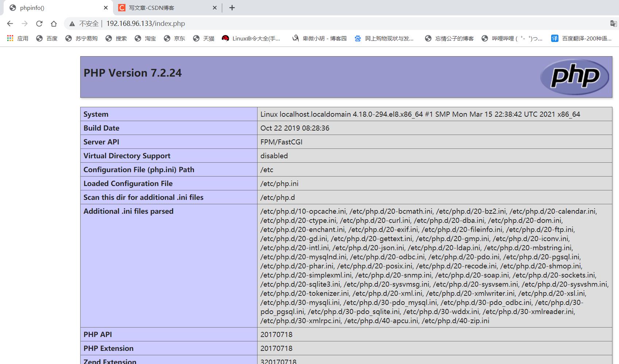Screen dimensions: 619x364
Task: Select the Server API label
Action: 101,142
